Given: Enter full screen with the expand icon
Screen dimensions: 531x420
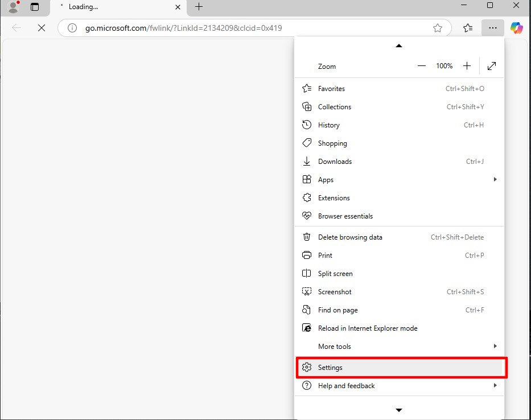Looking at the screenshot, I should tap(492, 66).
